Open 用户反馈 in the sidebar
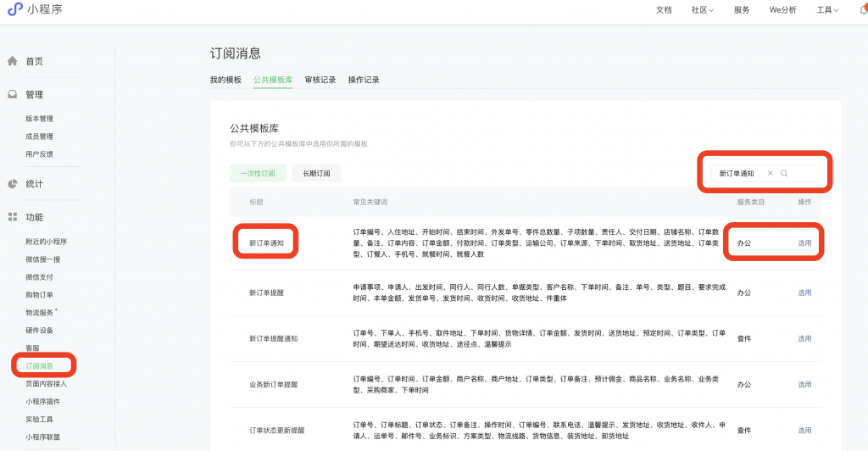The image size is (868, 451). tap(39, 153)
